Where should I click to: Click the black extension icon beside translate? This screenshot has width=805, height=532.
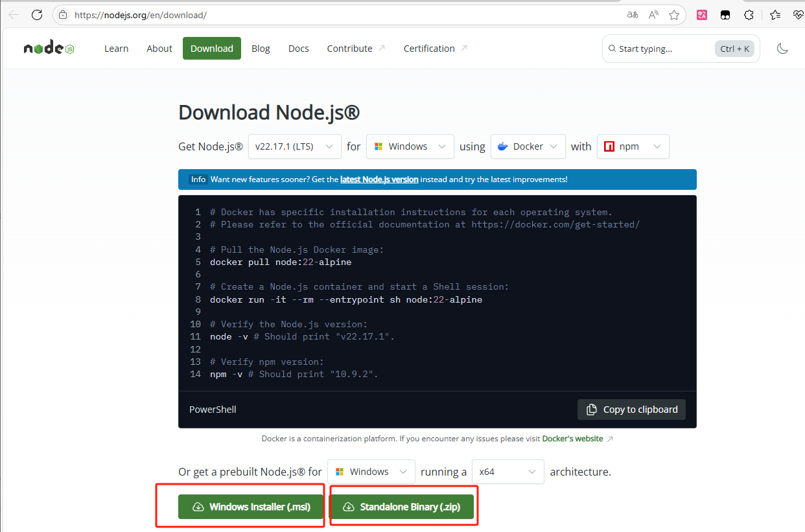tap(725, 15)
